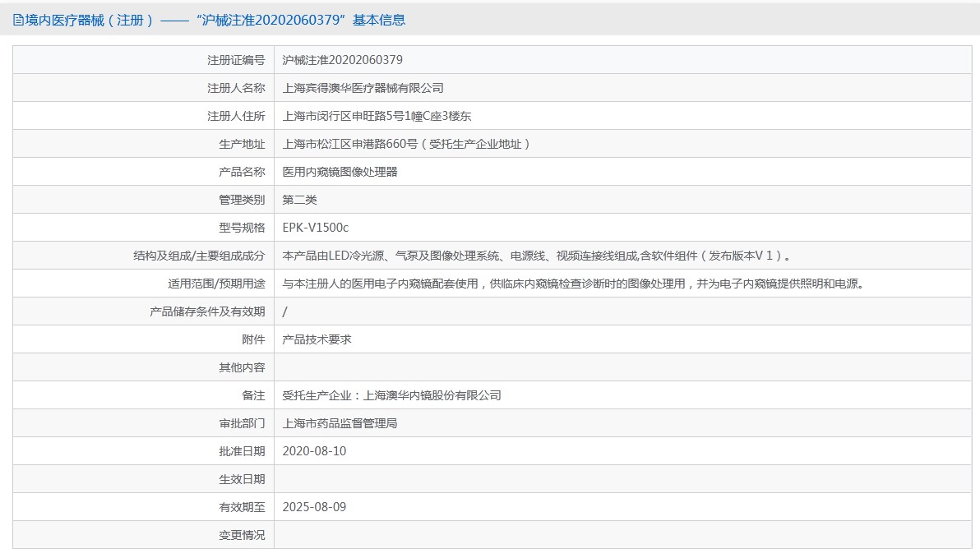This screenshot has height=549, width=980.
Task: Click the 生效日期 label
Action: tap(242, 479)
